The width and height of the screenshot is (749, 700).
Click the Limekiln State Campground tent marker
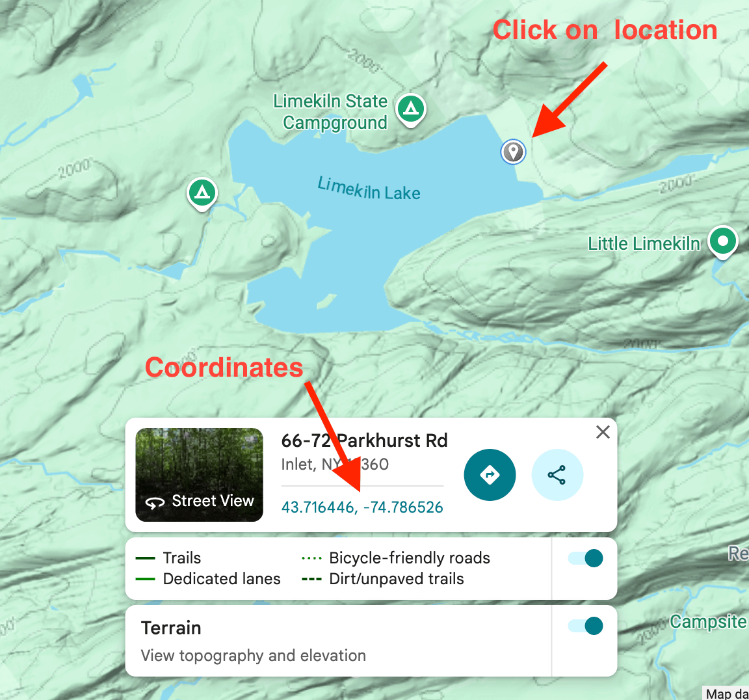pyautogui.click(x=411, y=109)
